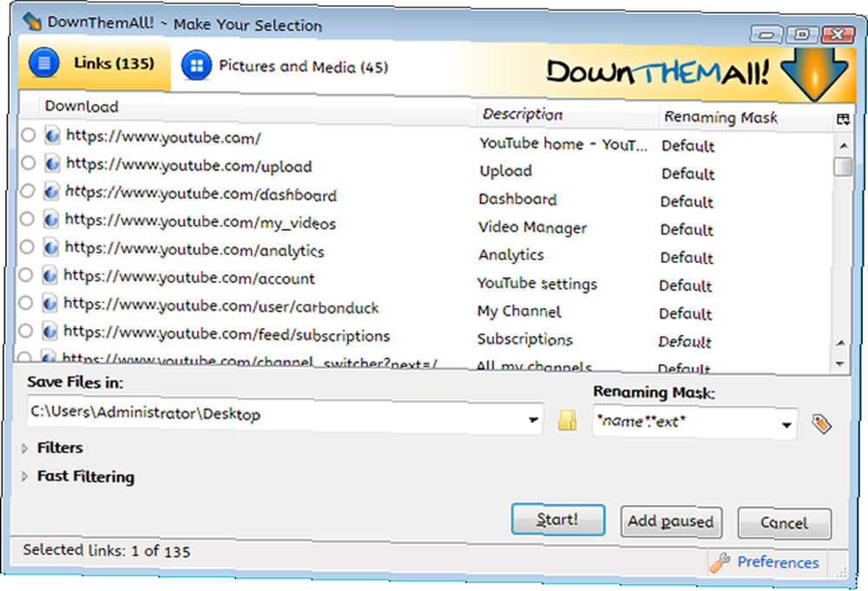Click the file icon for the analytics link
This screenshot has height=591, width=868.
click(50, 247)
